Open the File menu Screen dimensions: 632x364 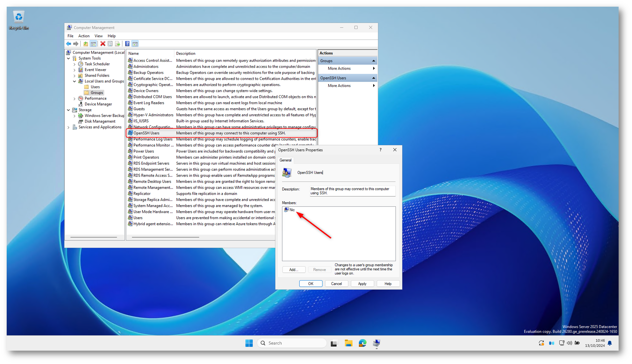click(70, 36)
